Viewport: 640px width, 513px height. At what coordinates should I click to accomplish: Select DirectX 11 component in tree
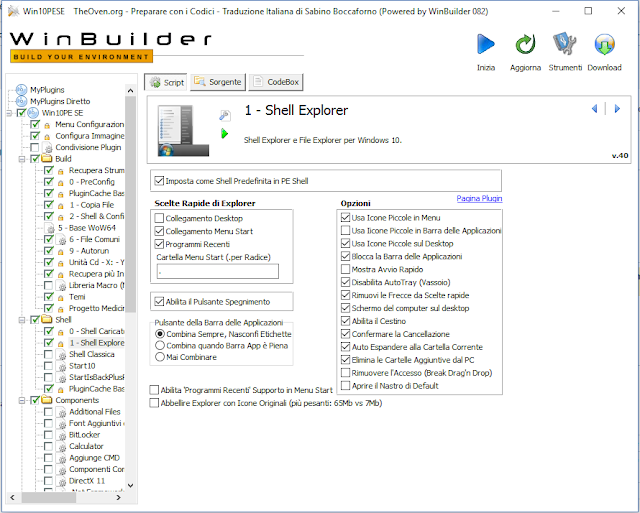pos(87,481)
